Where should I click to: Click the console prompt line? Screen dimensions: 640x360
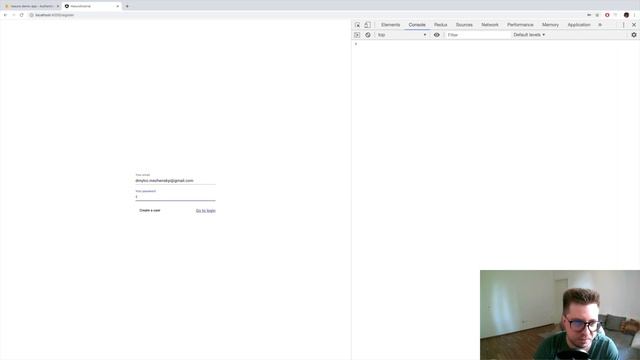click(496, 44)
